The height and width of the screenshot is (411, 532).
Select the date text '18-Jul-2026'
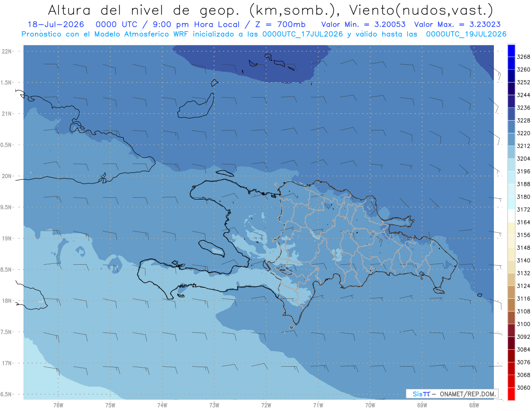click(56, 24)
